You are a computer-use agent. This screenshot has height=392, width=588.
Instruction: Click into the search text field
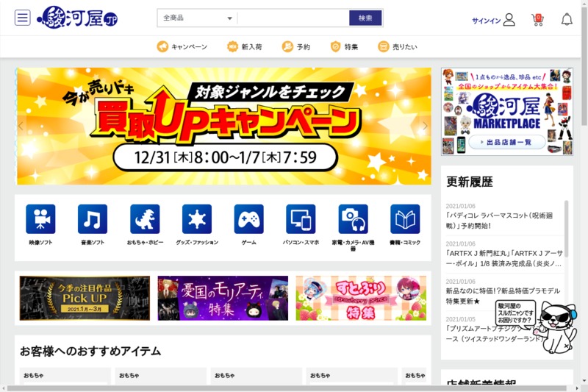(x=293, y=18)
